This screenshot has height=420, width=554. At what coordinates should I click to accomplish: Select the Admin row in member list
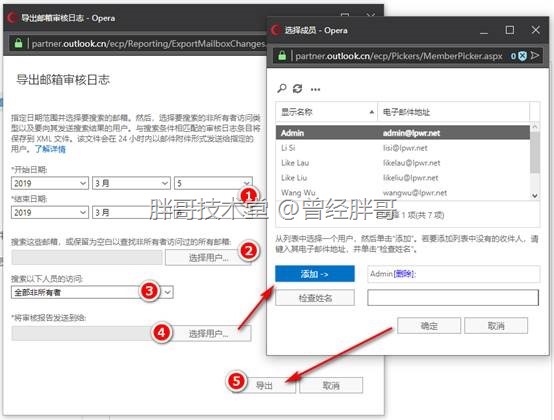403,133
